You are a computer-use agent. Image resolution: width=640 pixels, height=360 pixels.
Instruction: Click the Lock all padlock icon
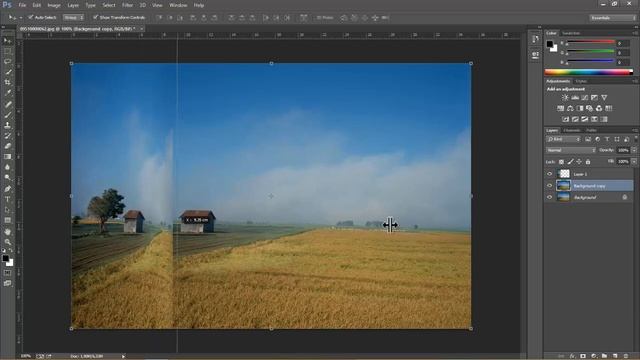coord(588,162)
